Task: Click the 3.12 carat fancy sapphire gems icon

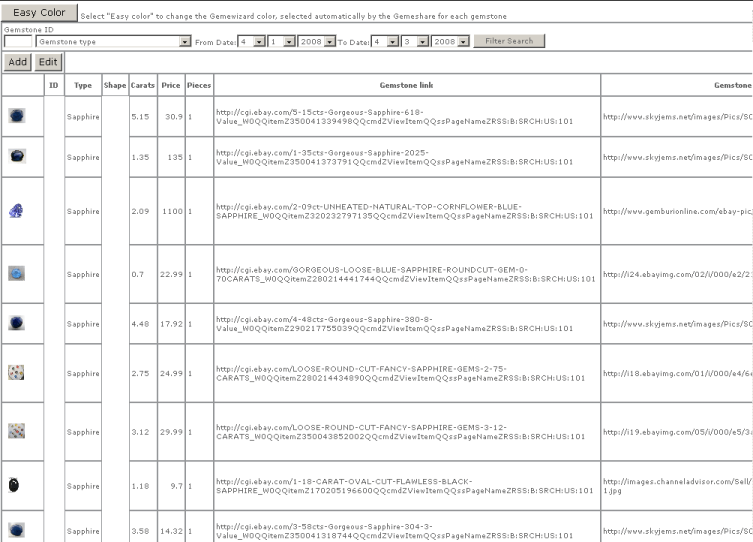Action: [x=16, y=430]
